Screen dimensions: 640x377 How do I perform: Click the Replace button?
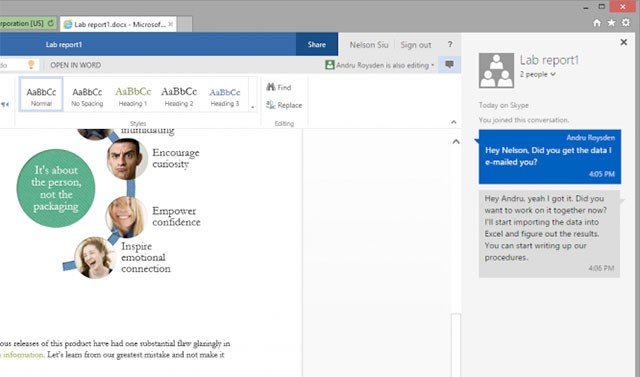pyautogui.click(x=284, y=105)
